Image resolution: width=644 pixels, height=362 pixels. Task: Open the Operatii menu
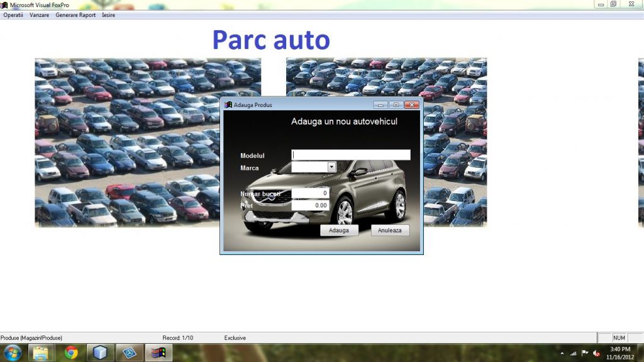[13, 15]
